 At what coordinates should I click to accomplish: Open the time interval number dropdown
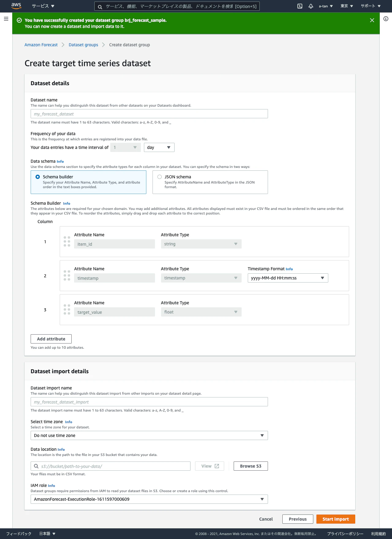(126, 147)
